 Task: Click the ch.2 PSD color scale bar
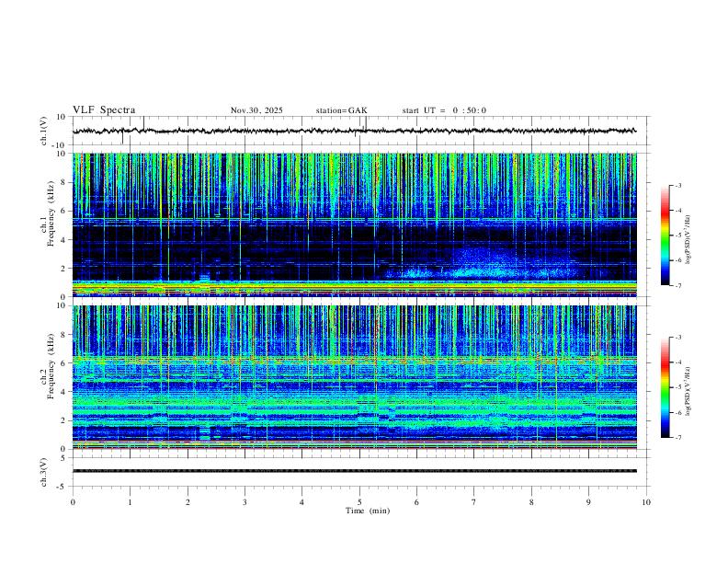click(x=665, y=387)
